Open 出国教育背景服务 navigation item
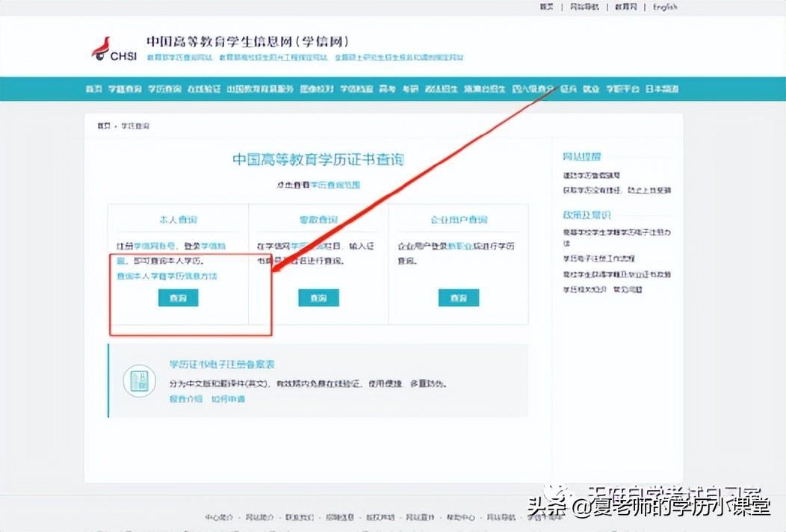Image resolution: width=786 pixels, height=532 pixels. [x=260, y=89]
